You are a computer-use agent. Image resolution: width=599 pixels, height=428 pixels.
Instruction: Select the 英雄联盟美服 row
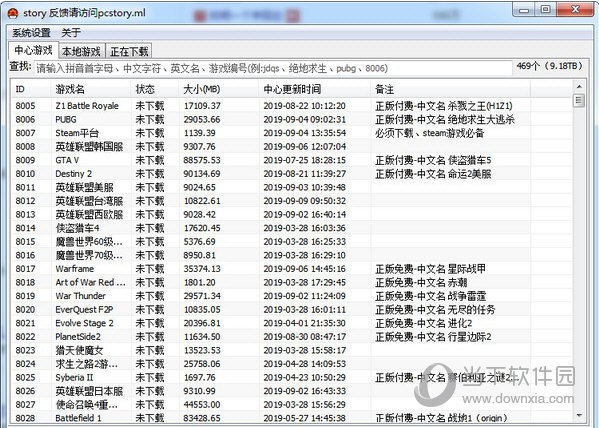292,187
